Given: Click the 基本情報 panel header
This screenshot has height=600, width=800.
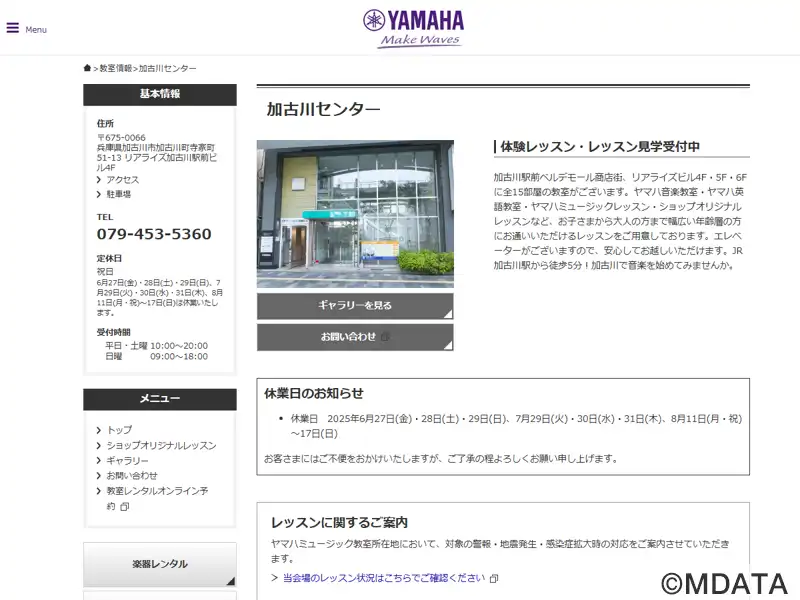Looking at the screenshot, I should coord(160,94).
